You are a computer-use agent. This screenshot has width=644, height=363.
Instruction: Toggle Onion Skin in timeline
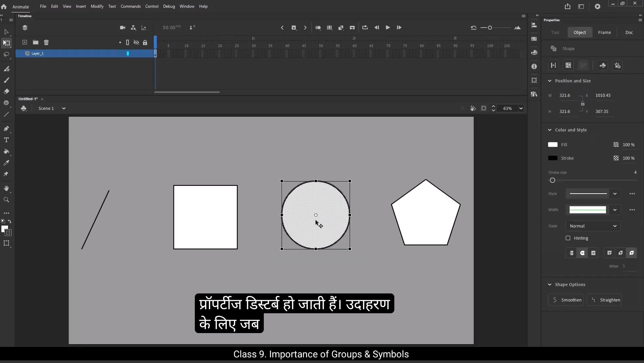318,28
